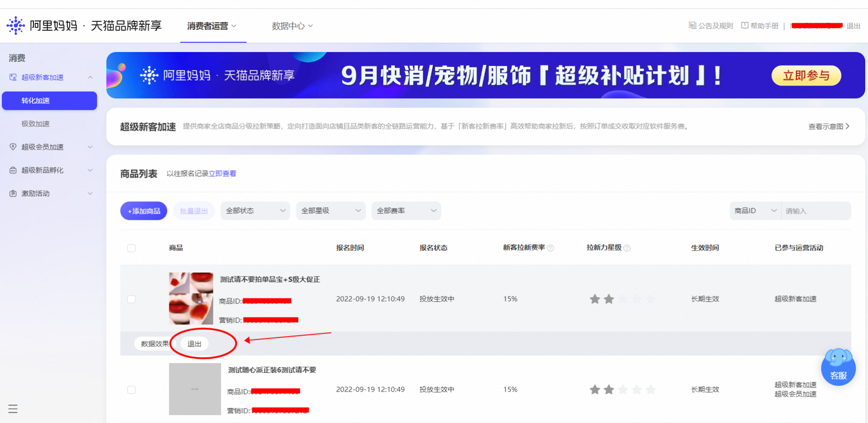The width and height of the screenshot is (868, 423).
Task: Toggle the select-all checkbox in table header
Action: tap(132, 248)
